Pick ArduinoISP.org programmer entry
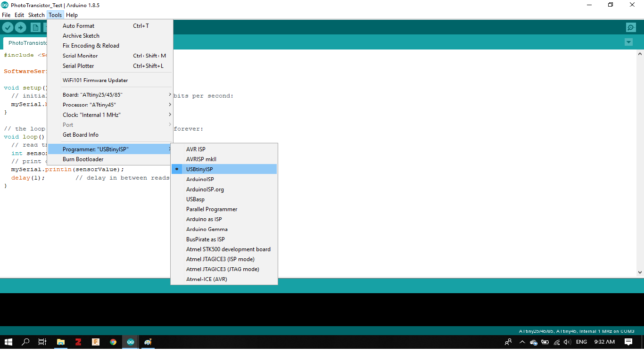 coord(224,189)
